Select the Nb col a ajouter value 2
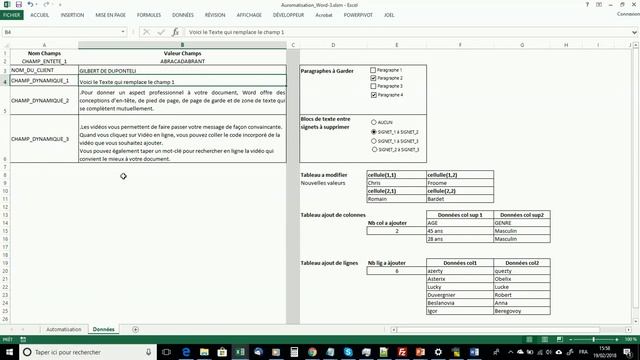This screenshot has width=640, height=360. [x=396, y=231]
